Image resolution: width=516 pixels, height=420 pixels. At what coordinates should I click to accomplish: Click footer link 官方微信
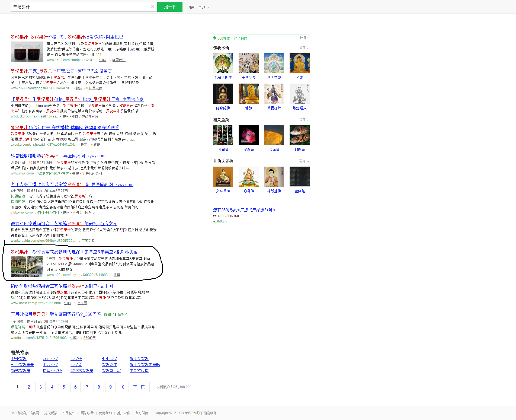click(x=142, y=413)
